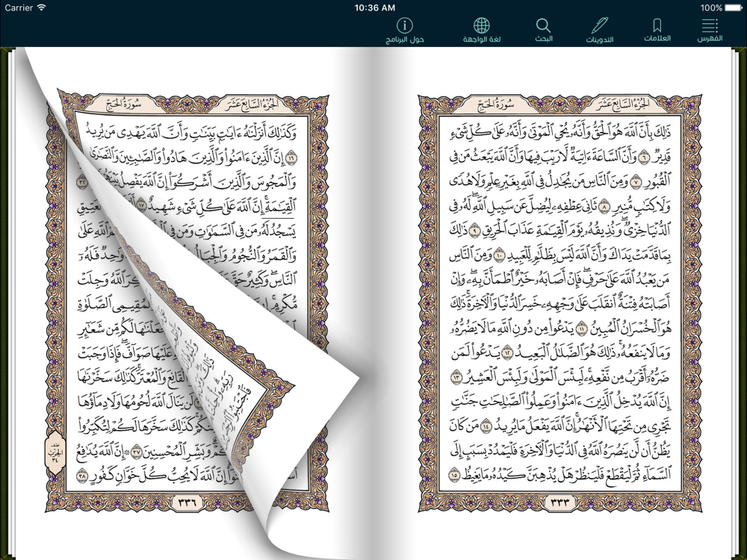Click the لغة الواجهة label
The width and height of the screenshot is (747, 560).
482,39
